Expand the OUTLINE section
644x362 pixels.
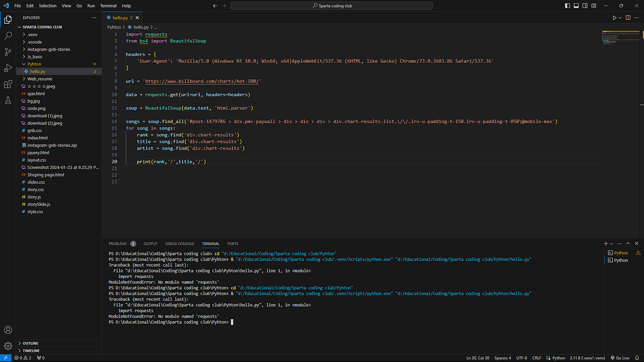pos(30,343)
